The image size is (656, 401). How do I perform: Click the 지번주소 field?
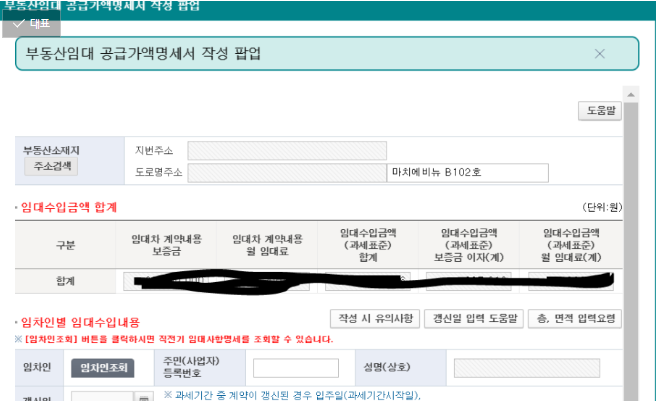287,151
